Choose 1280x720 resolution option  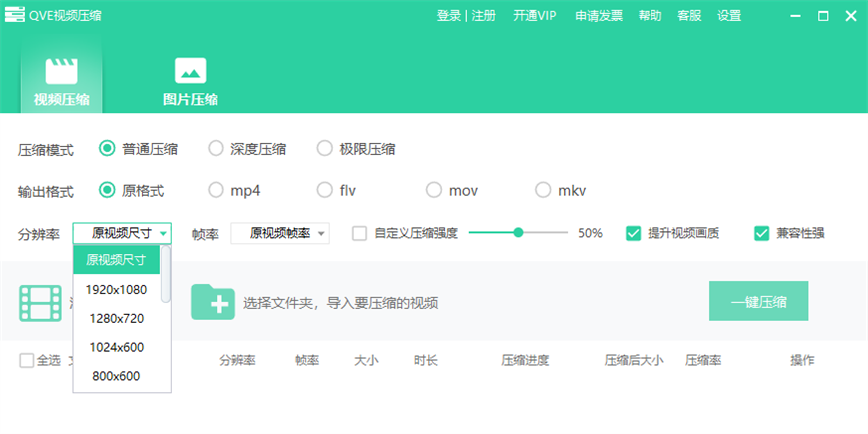point(116,318)
